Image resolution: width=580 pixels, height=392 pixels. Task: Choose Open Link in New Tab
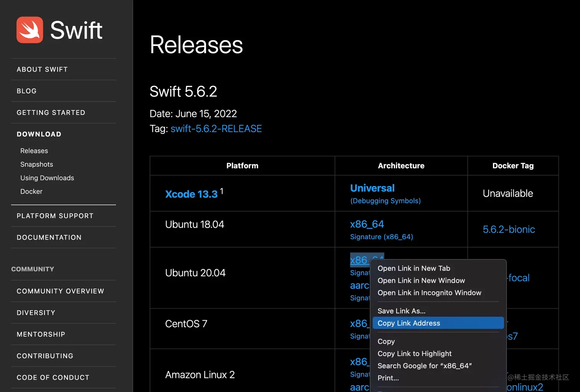438,268
